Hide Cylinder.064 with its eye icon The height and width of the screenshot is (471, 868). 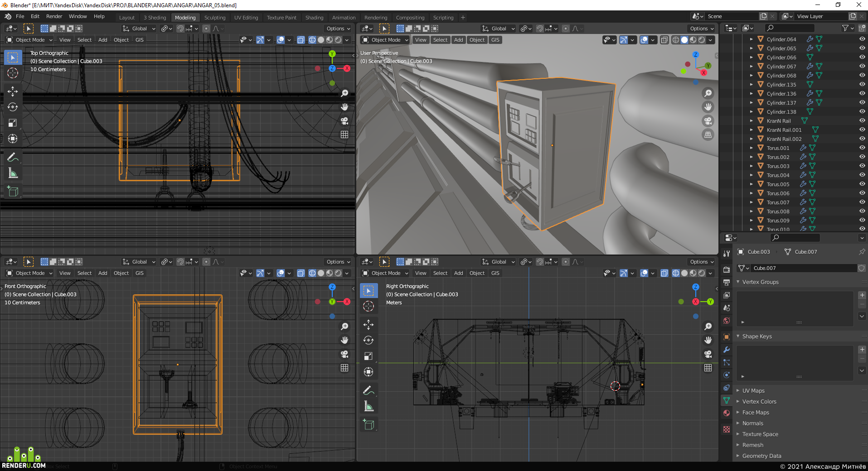pos(862,39)
